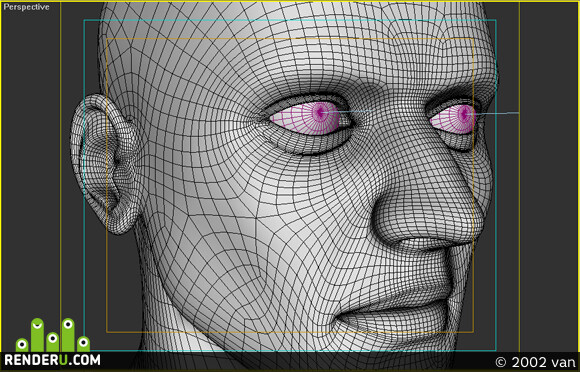Select the ear on the head mesh
580x372 pixels.
pos(105,163)
